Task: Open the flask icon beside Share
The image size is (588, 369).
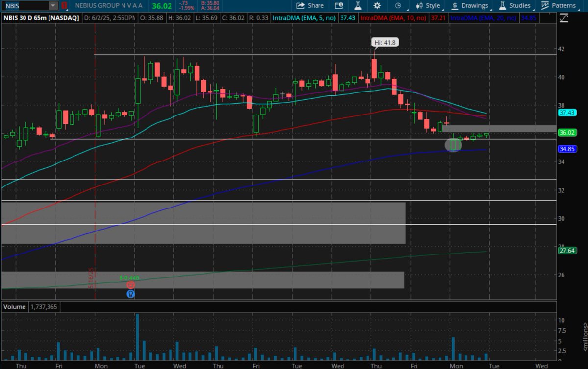Action: click(358, 5)
